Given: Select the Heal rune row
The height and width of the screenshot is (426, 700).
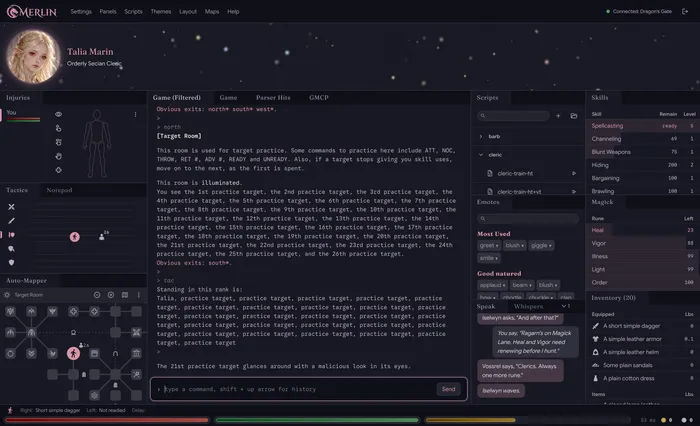Looking at the screenshot, I should click(x=642, y=230).
